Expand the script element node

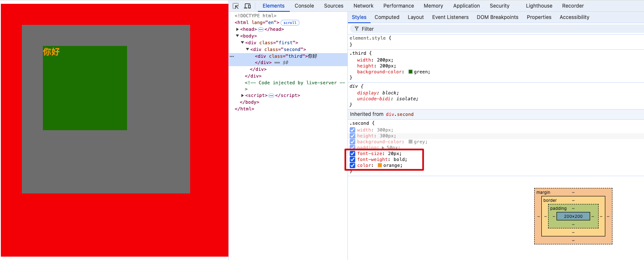243,96
